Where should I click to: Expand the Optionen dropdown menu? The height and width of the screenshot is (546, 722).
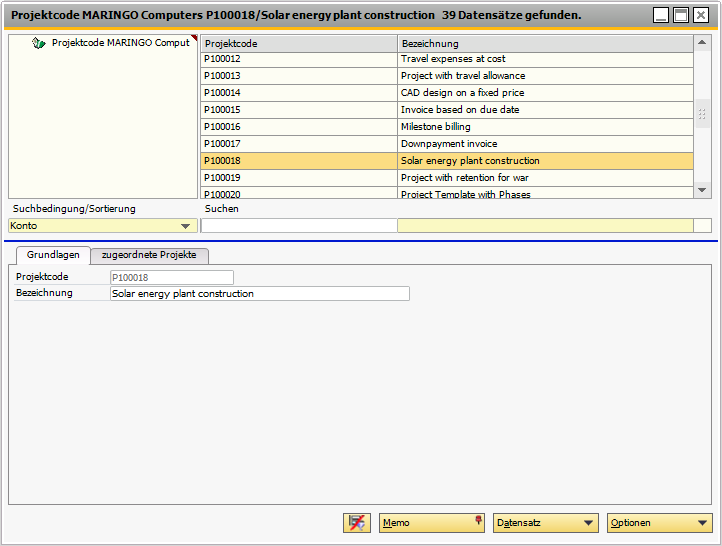(x=659, y=523)
